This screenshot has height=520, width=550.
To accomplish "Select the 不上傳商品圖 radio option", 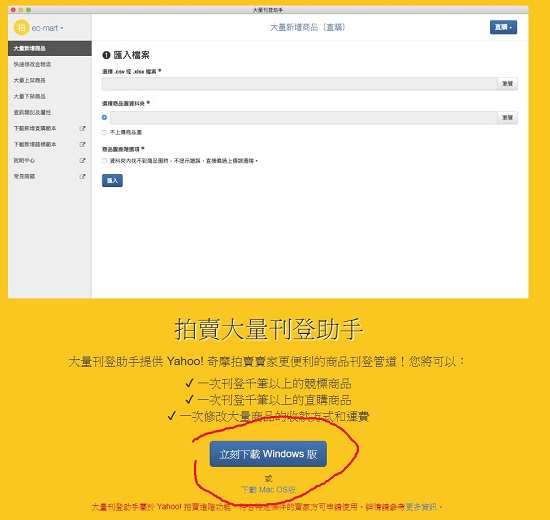I will tap(104, 132).
